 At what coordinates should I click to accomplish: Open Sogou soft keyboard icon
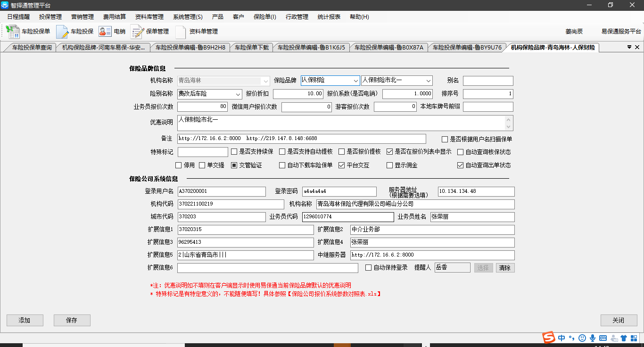click(x=603, y=338)
